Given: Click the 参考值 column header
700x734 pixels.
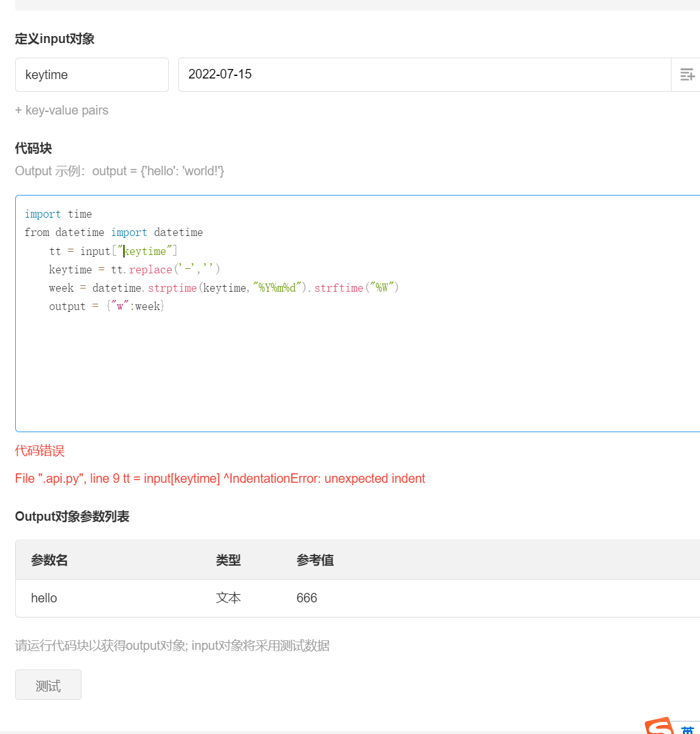Looking at the screenshot, I should 315,560.
